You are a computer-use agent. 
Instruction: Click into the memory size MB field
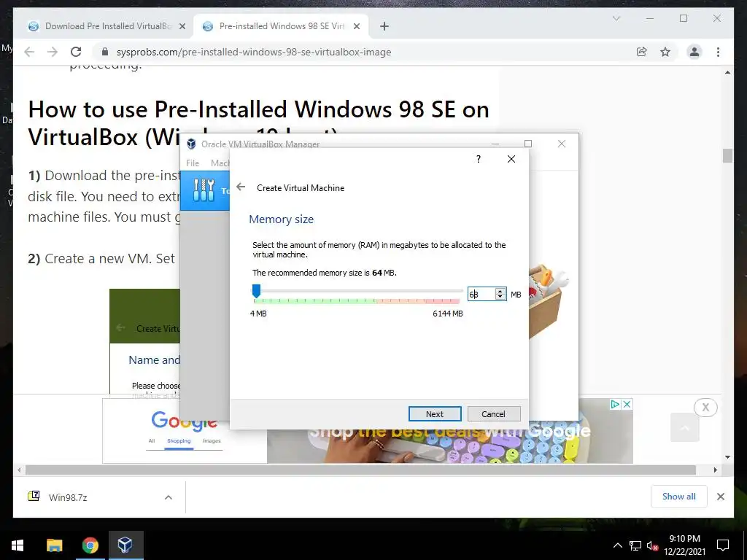tap(481, 295)
